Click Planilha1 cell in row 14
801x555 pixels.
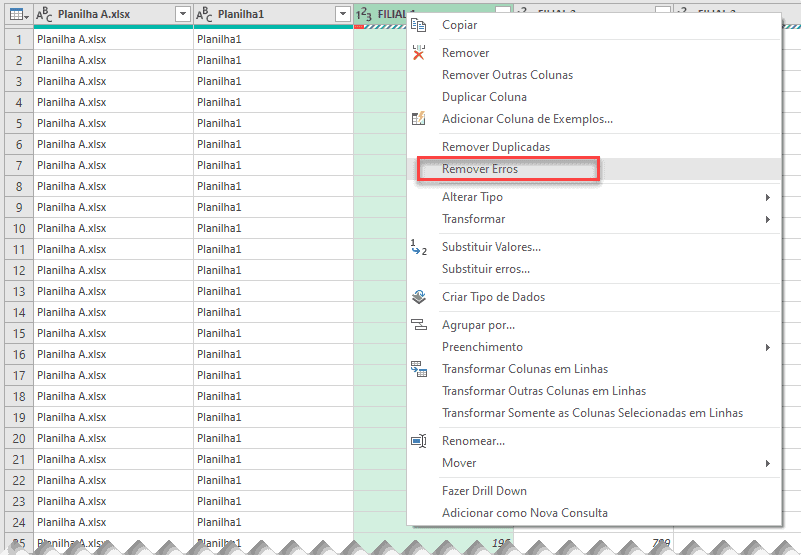273,312
